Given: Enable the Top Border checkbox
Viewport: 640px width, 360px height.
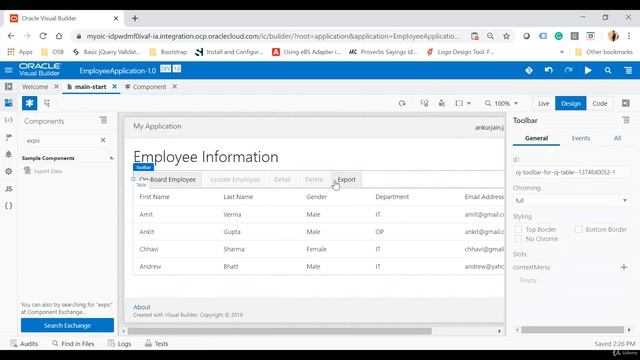Looking at the screenshot, I should [518, 229].
